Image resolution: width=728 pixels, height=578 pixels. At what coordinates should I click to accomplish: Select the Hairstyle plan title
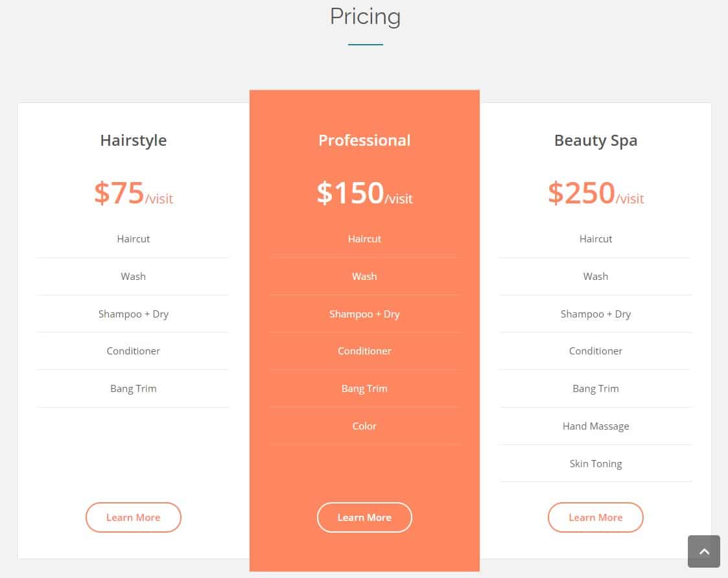[x=134, y=140]
